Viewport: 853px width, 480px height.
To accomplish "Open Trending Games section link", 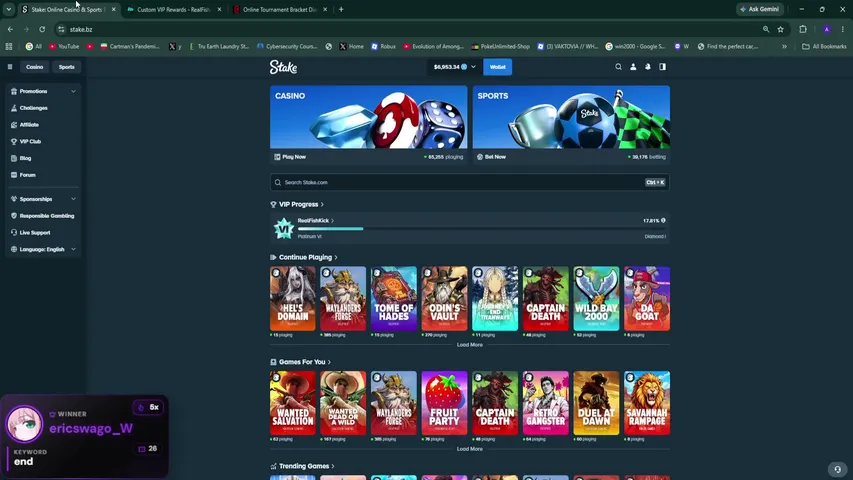I will click(302, 466).
